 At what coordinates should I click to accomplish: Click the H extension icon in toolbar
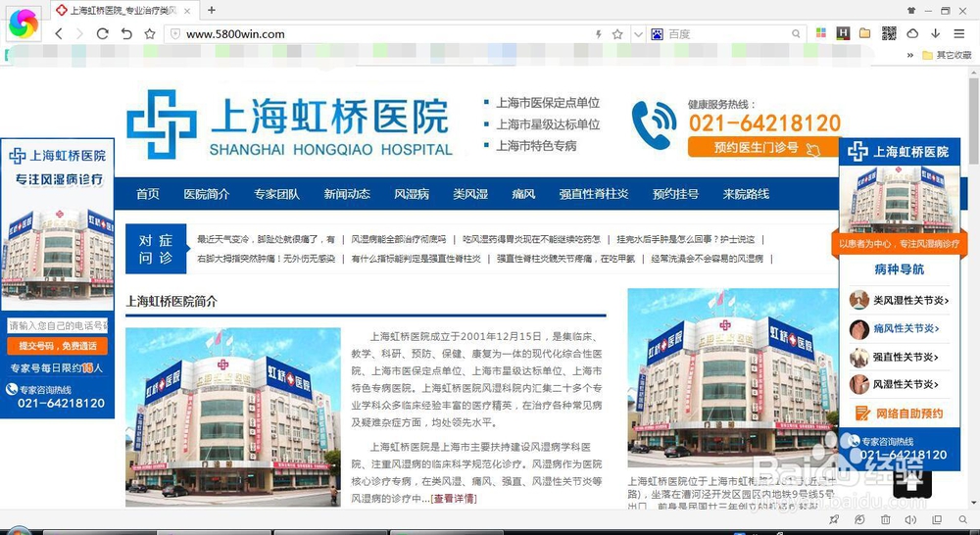pos(843,33)
